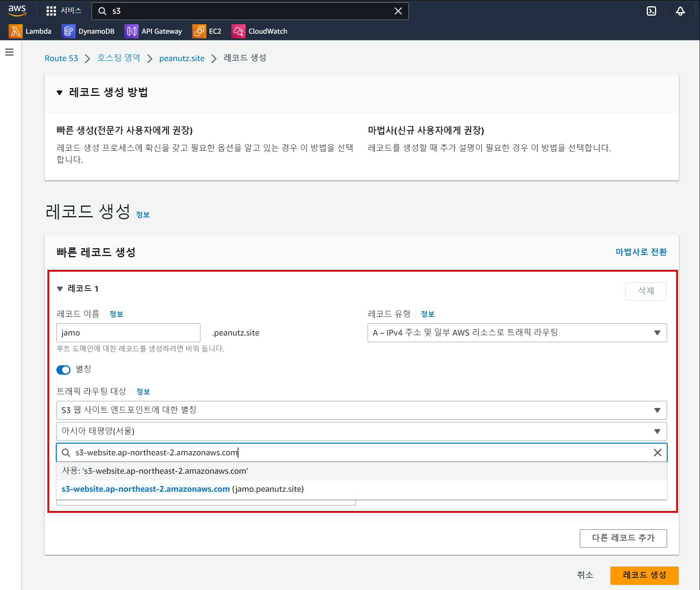Open the CloudWatch shortcut

(260, 31)
